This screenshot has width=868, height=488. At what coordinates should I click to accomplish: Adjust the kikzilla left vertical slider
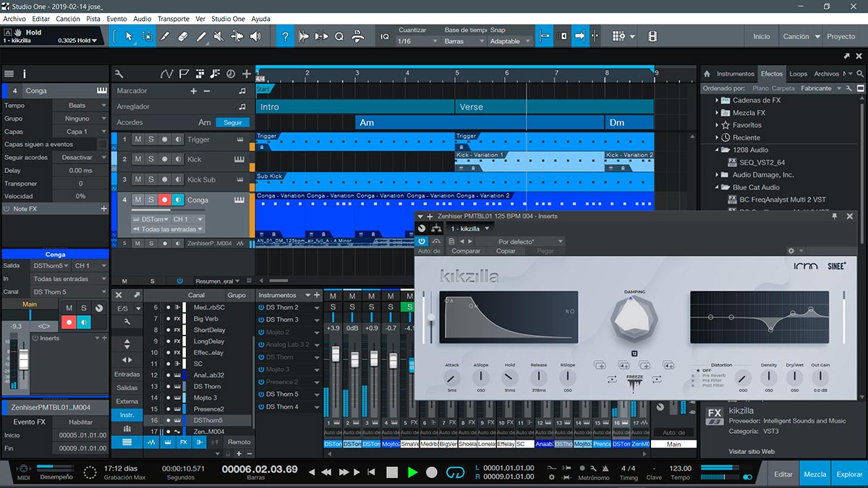[x=432, y=317]
